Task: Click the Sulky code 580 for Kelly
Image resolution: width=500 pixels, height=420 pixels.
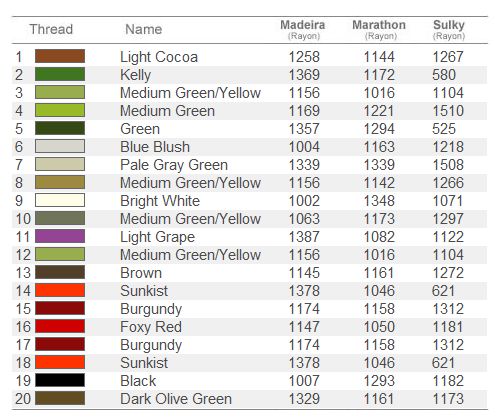Action: (444, 75)
